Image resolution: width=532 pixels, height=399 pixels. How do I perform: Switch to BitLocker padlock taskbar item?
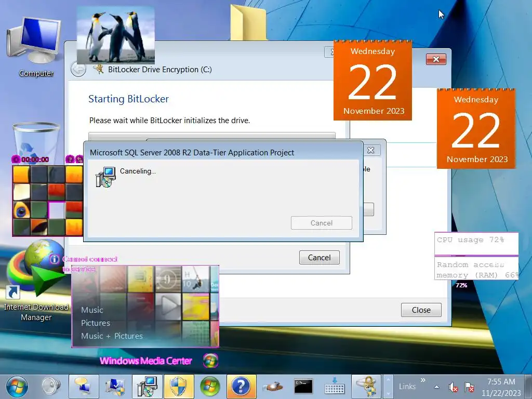(366, 387)
